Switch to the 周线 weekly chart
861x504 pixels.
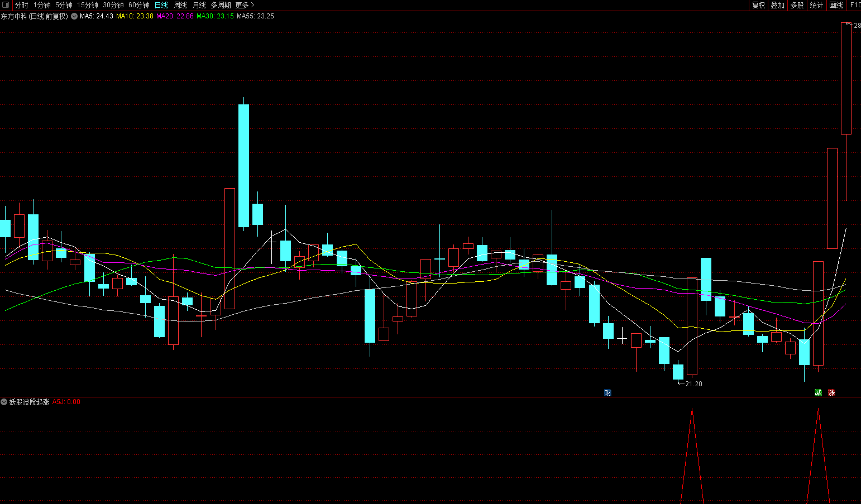[180, 5]
